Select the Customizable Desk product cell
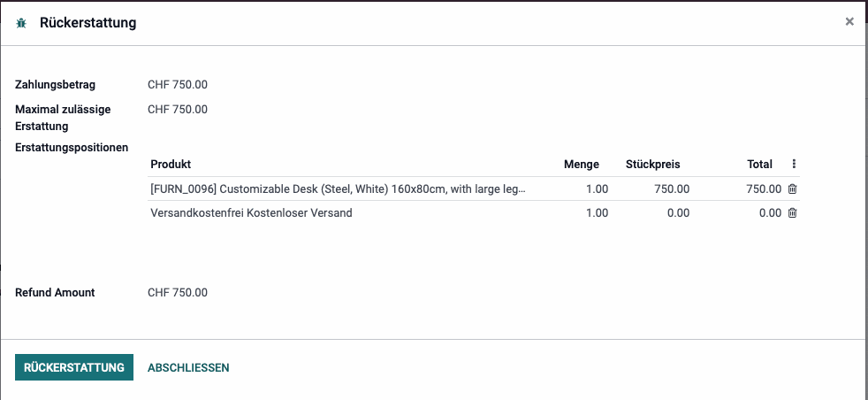868x400 pixels. coord(338,188)
